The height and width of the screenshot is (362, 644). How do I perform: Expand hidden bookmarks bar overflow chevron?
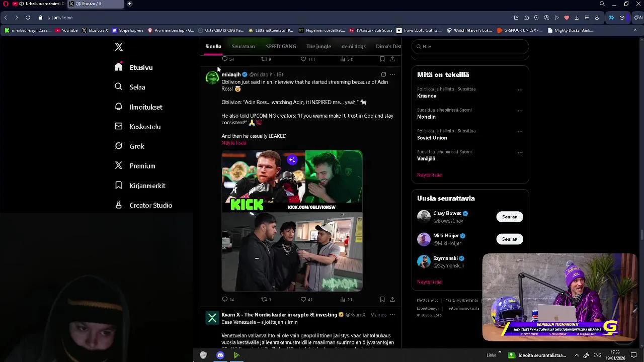point(635,30)
